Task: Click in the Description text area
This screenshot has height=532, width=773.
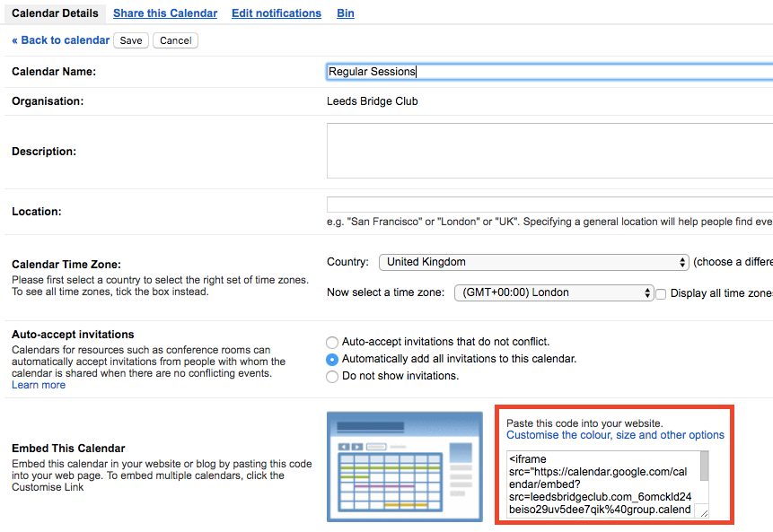Action: (x=549, y=151)
